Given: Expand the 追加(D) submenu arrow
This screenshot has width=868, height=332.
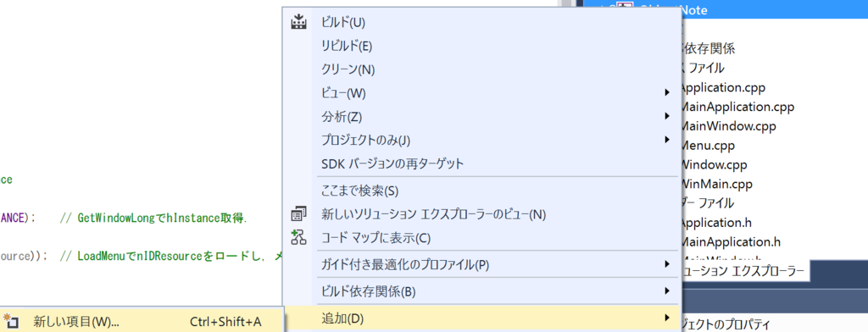Looking at the screenshot, I should point(668,318).
